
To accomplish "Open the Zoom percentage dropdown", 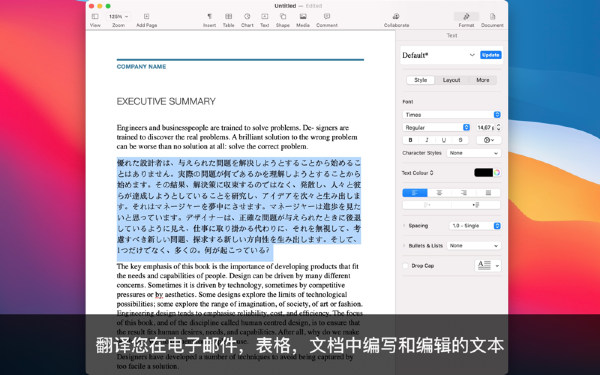I will [x=118, y=16].
